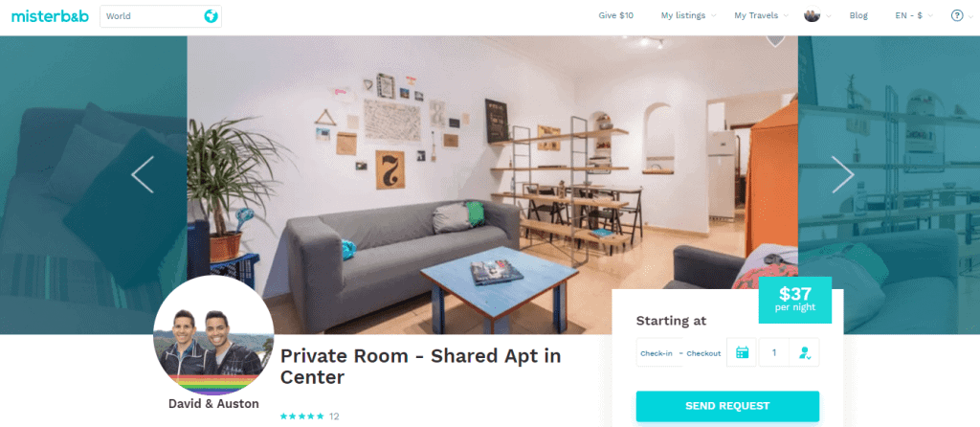The image size is (980, 427).
Task: Click the guest person icon
Action: pyautogui.click(x=804, y=352)
